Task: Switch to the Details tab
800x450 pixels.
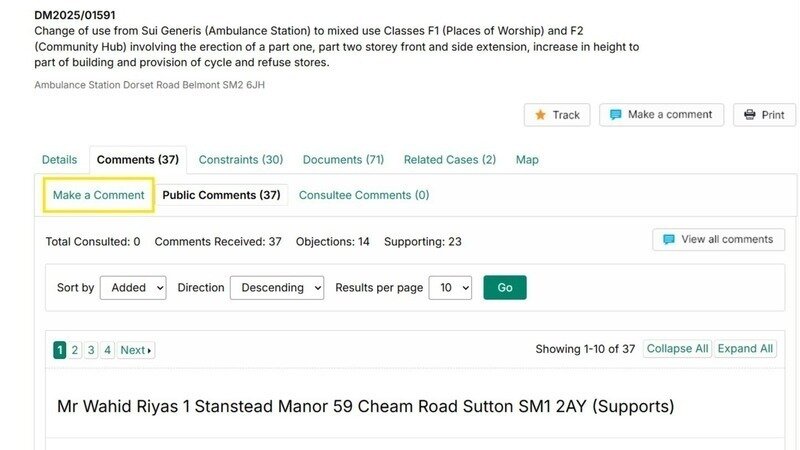Action: pyautogui.click(x=59, y=160)
